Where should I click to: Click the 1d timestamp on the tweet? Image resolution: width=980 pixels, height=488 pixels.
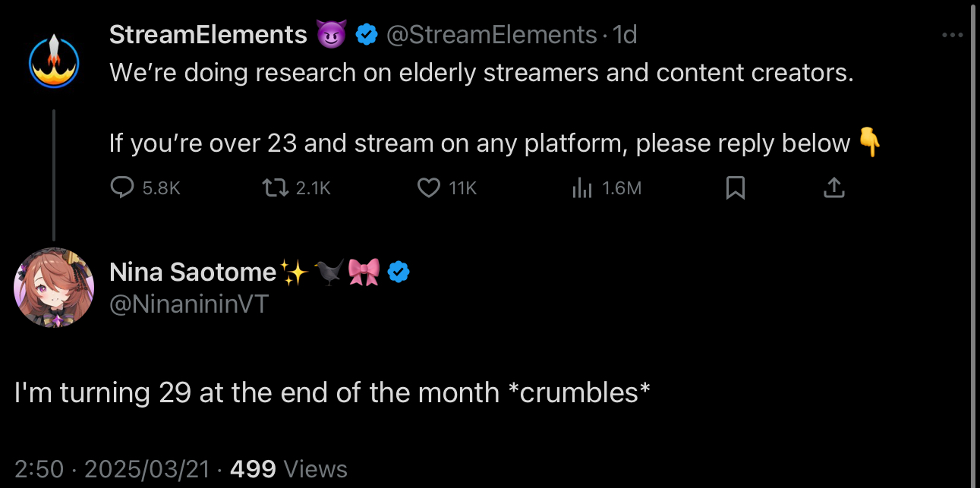[x=625, y=34]
